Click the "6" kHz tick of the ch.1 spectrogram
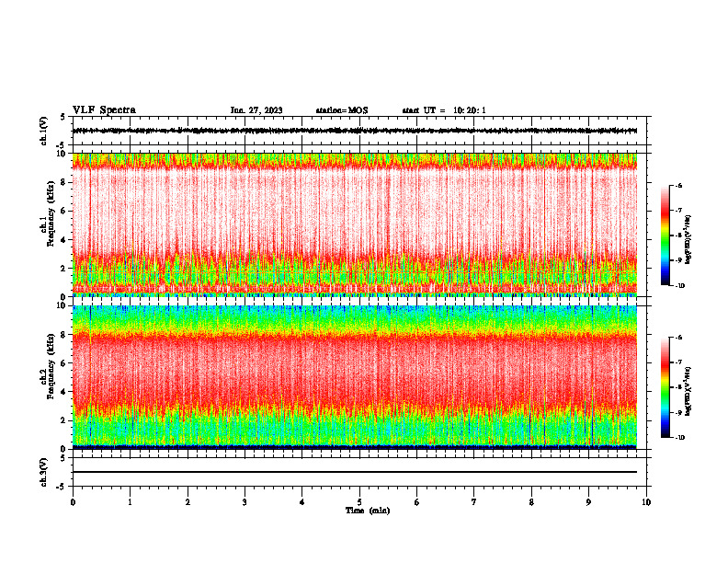Viewport: 728px width, 563px height. coord(64,211)
